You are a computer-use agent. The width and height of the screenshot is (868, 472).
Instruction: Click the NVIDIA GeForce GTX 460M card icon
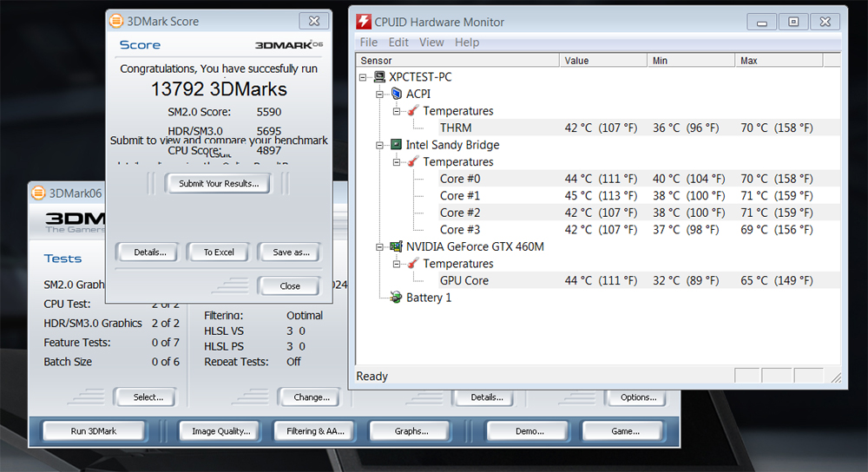(396, 246)
